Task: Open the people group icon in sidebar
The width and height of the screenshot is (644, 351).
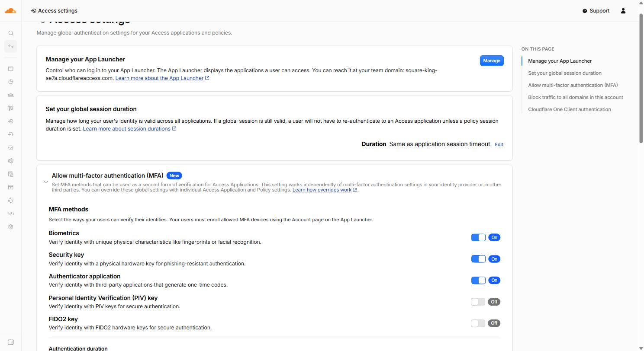Action: click(11, 95)
